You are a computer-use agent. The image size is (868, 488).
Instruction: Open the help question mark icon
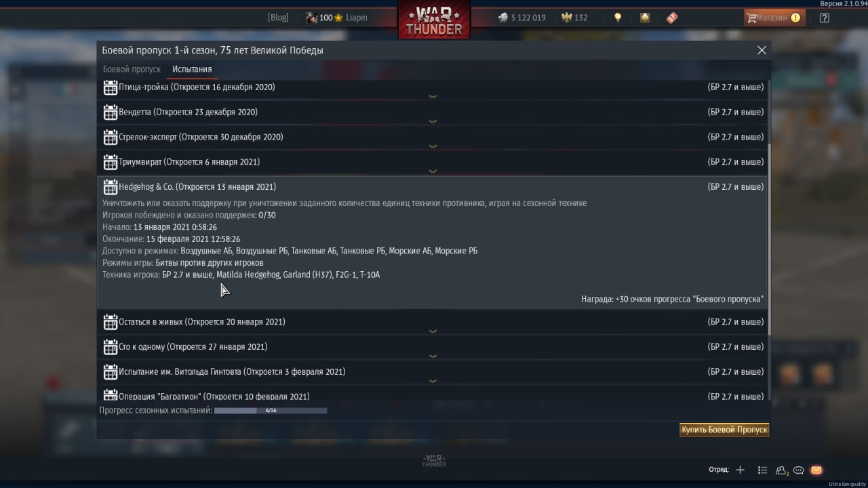tap(825, 18)
